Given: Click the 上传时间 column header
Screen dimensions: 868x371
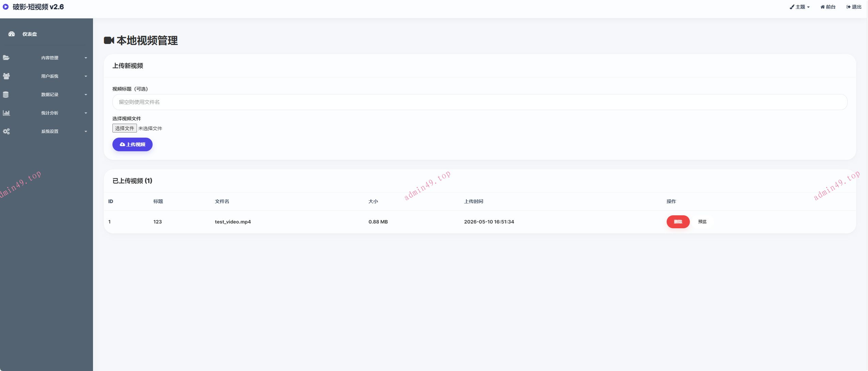Looking at the screenshot, I should [474, 201].
